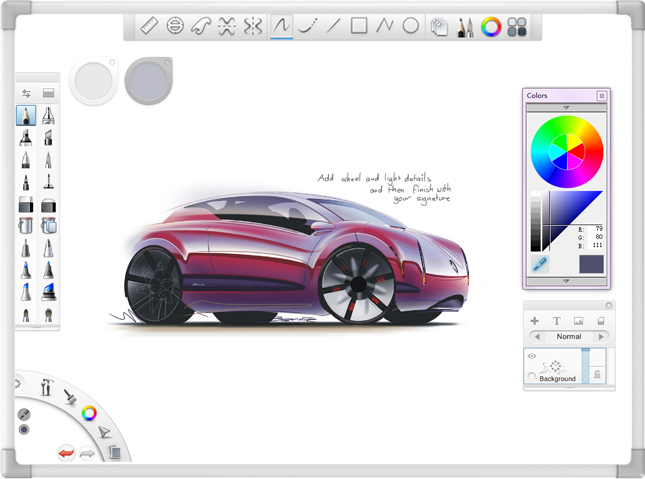Hide the Background layer eye icon
Screen dimensions: 645x479
[531, 356]
